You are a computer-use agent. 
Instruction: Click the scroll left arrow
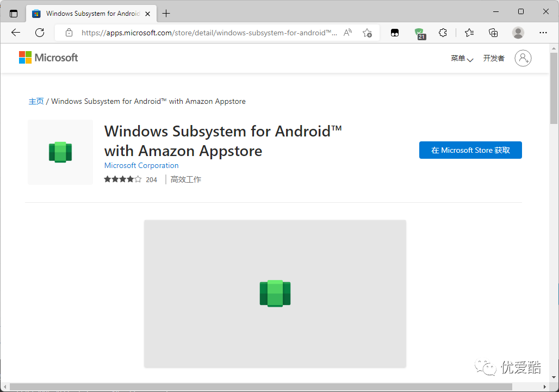(5, 387)
